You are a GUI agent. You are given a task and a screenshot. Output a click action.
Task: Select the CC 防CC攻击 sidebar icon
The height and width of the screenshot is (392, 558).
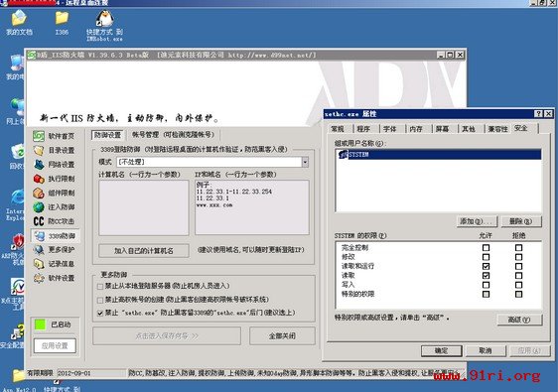pos(39,221)
